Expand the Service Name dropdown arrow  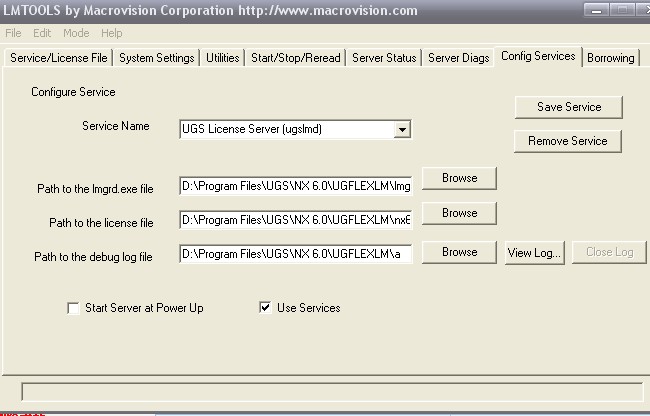pos(402,129)
